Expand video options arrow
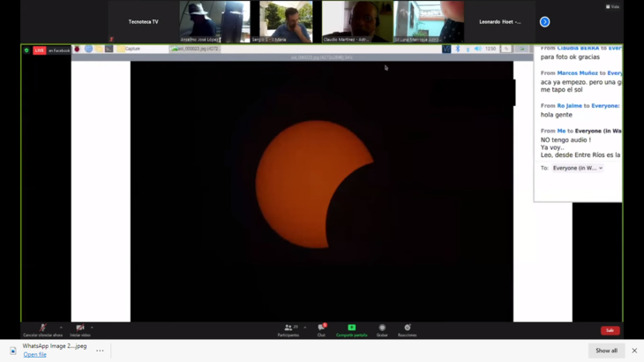This screenshot has height=362, width=644. tap(92, 328)
